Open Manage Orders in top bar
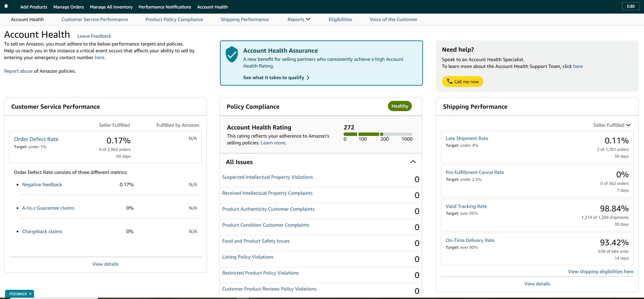 point(69,7)
